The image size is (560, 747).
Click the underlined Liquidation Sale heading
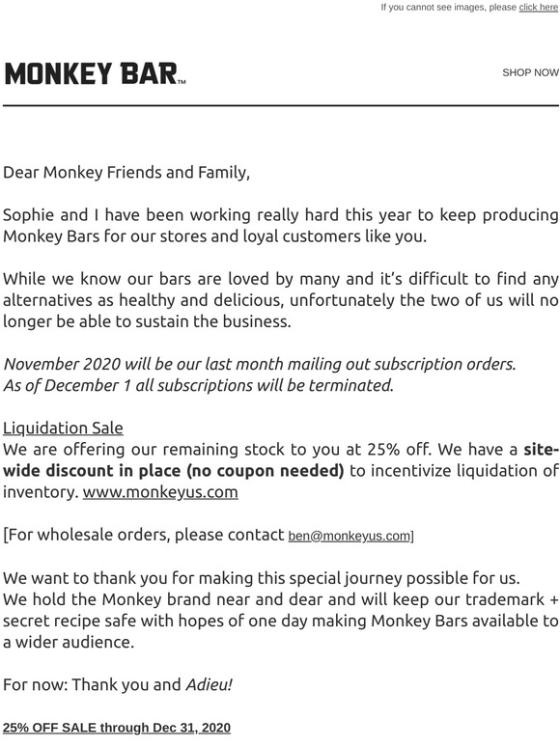(x=63, y=428)
